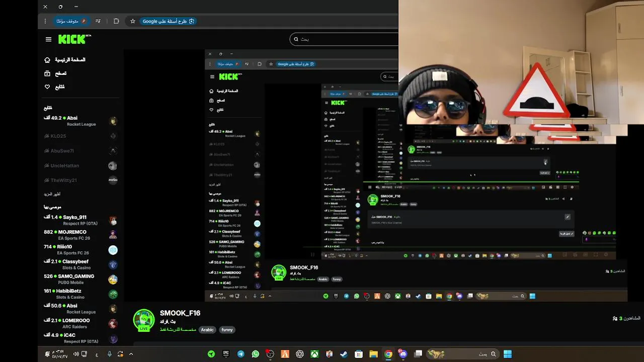
Task: Open Chrome media controls icon
Action: (98, 21)
